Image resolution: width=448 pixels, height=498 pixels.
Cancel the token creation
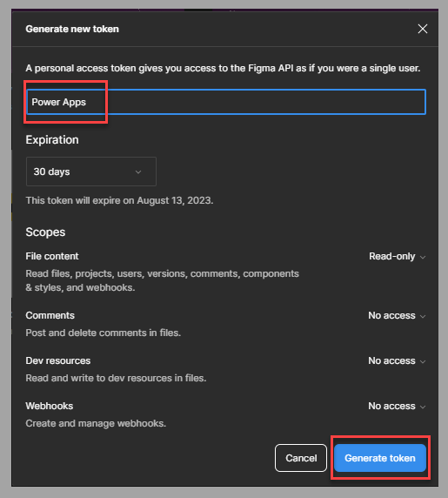tap(301, 458)
